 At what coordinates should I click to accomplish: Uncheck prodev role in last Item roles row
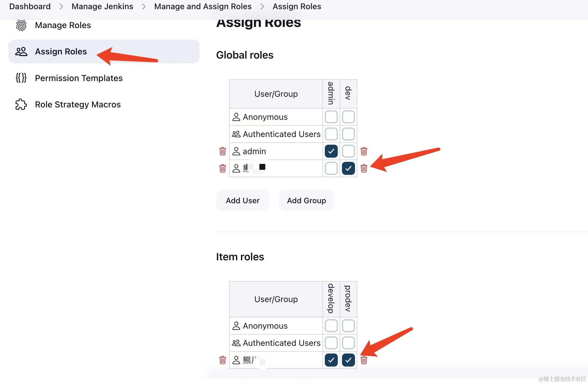[x=348, y=360]
